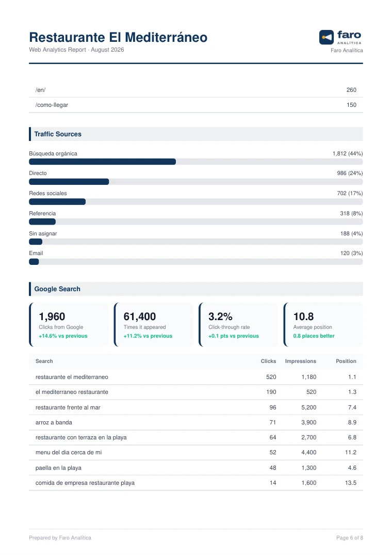Click the 13.5 position value
The width and height of the screenshot is (392, 555).
[x=351, y=483]
